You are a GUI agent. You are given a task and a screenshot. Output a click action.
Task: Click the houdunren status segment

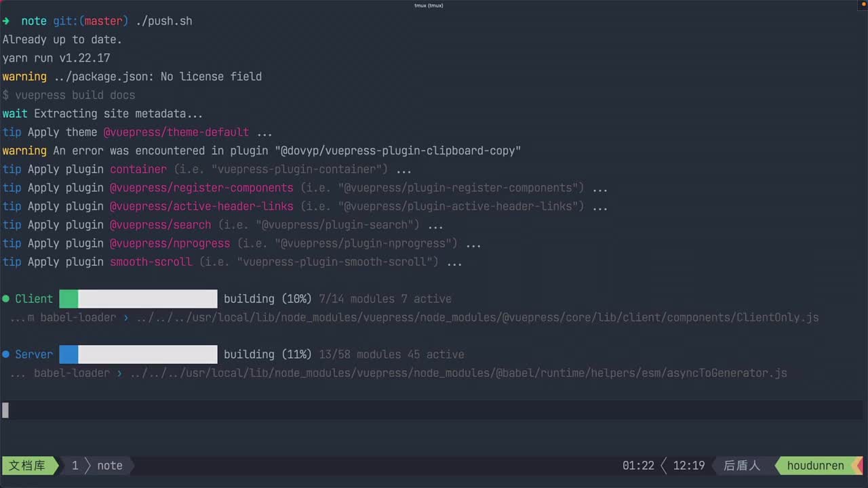816,466
